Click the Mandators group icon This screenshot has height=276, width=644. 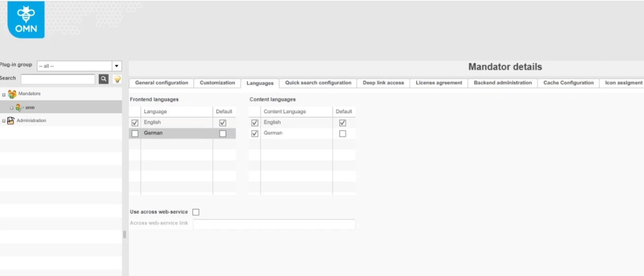click(x=12, y=94)
